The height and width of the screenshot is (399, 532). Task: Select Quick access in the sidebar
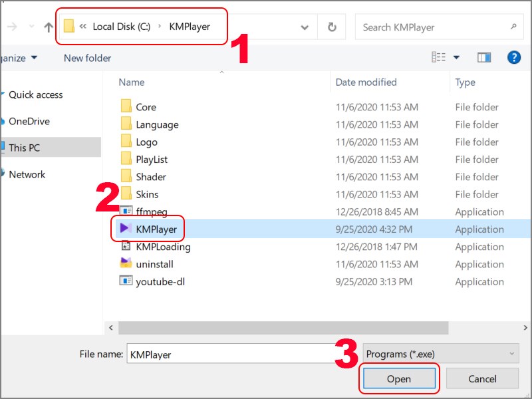coord(36,94)
